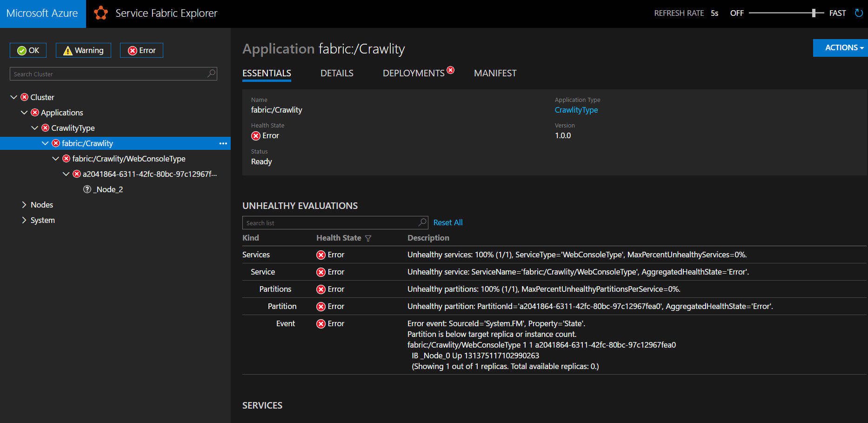
Task: Click the magnifier icon in Search Cluster box
Action: pos(211,74)
